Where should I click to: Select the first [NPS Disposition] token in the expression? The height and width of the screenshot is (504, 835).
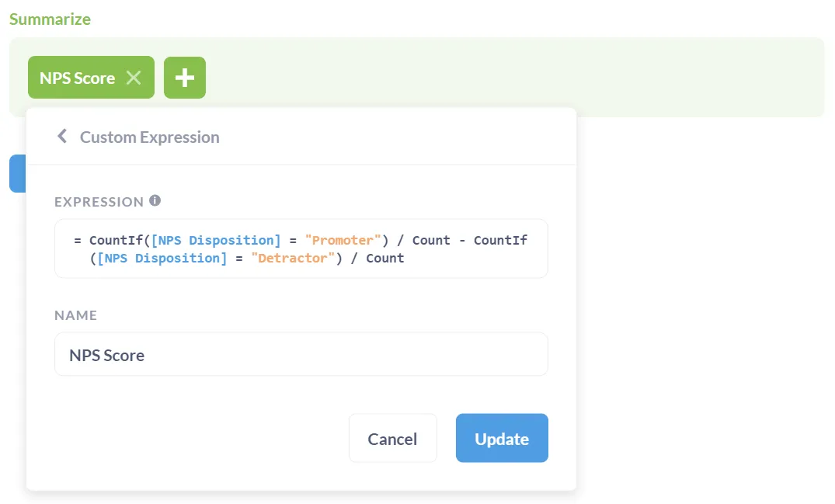(x=212, y=240)
